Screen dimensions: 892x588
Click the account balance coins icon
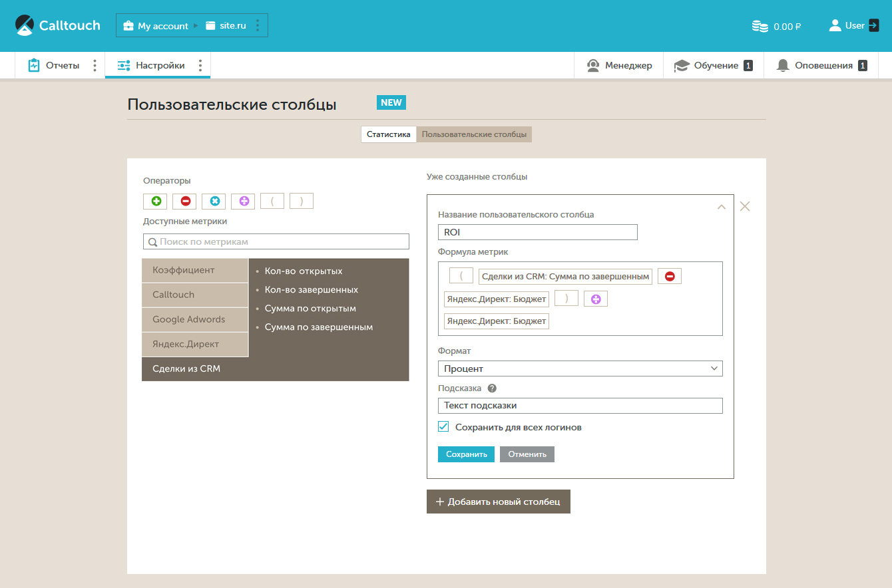tap(760, 27)
